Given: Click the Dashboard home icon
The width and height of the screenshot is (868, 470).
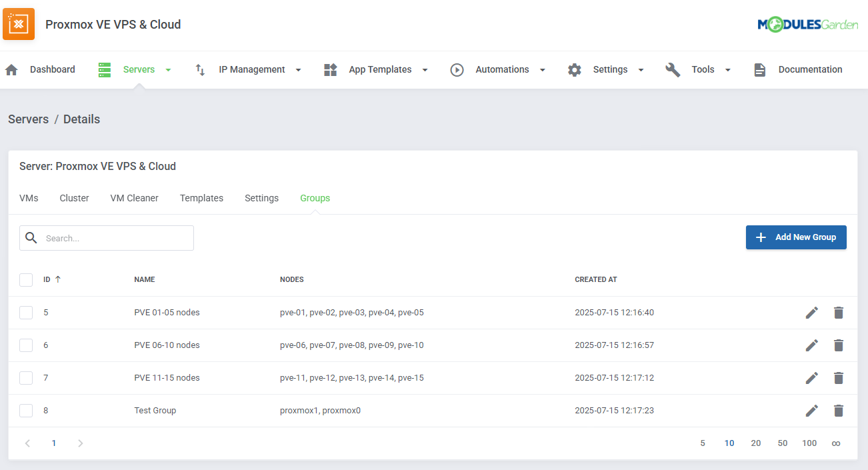Looking at the screenshot, I should 11,69.
